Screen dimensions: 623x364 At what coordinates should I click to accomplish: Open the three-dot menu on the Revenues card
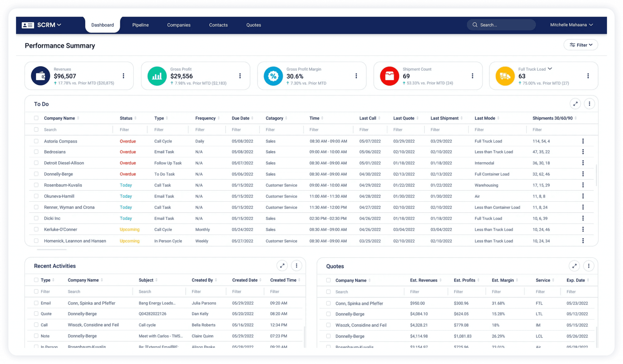124,76
